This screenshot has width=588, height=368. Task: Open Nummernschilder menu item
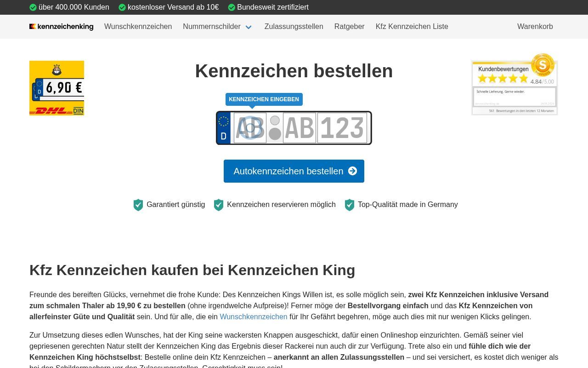coord(212,27)
